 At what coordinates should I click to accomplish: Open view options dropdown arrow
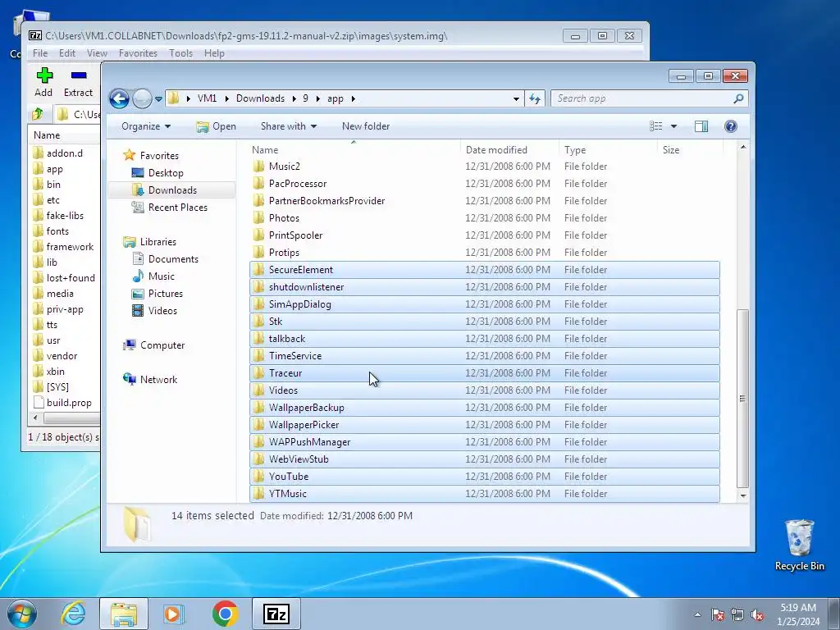point(673,126)
